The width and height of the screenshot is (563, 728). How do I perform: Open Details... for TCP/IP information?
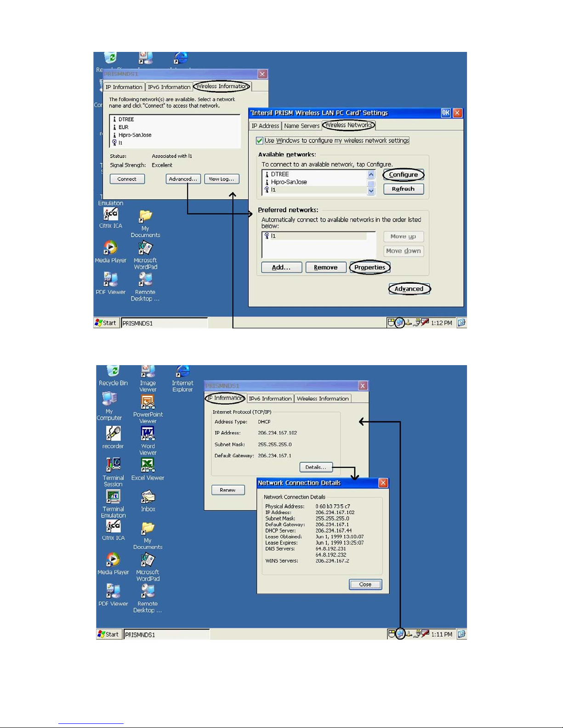click(x=316, y=467)
